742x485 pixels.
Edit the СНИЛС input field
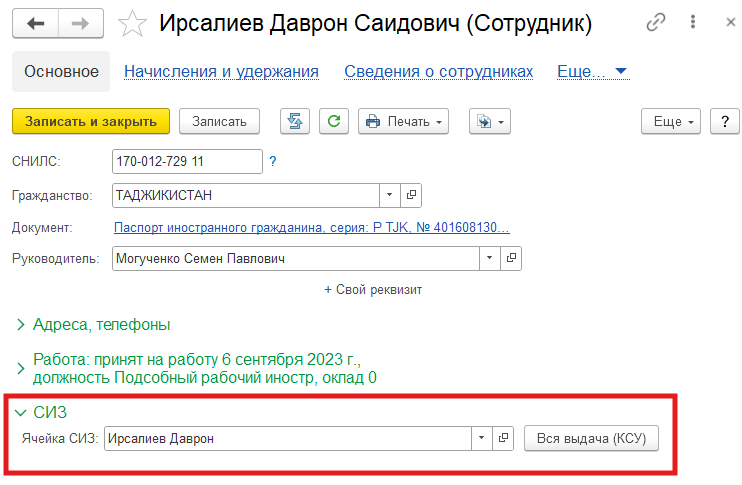click(187, 161)
